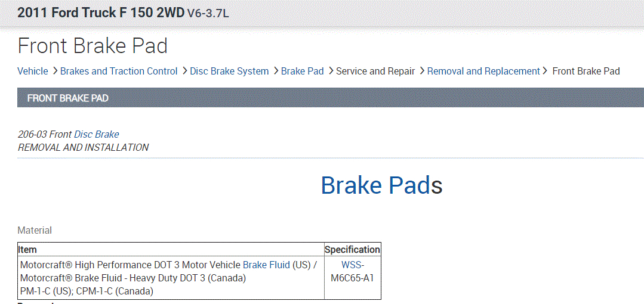Go to Brakes and Traction Control breadcrumb

tap(119, 72)
